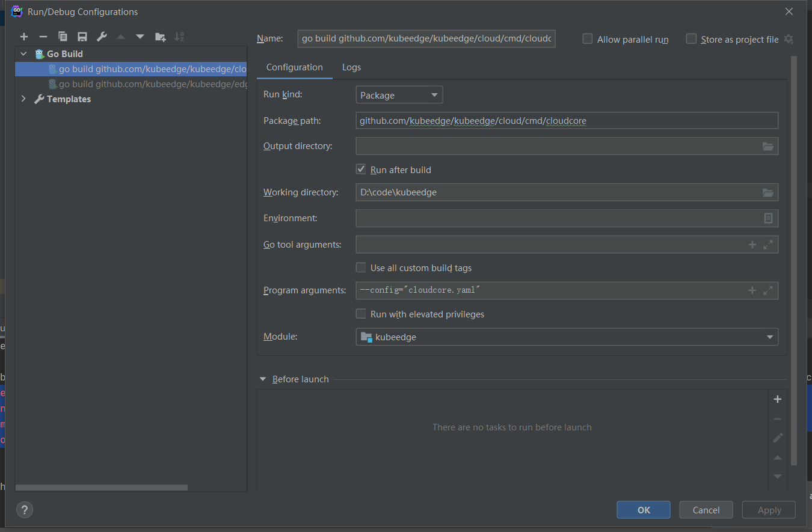The height and width of the screenshot is (532, 812).
Task: Edit configuration templates via the wrench icon
Action: coord(102,37)
